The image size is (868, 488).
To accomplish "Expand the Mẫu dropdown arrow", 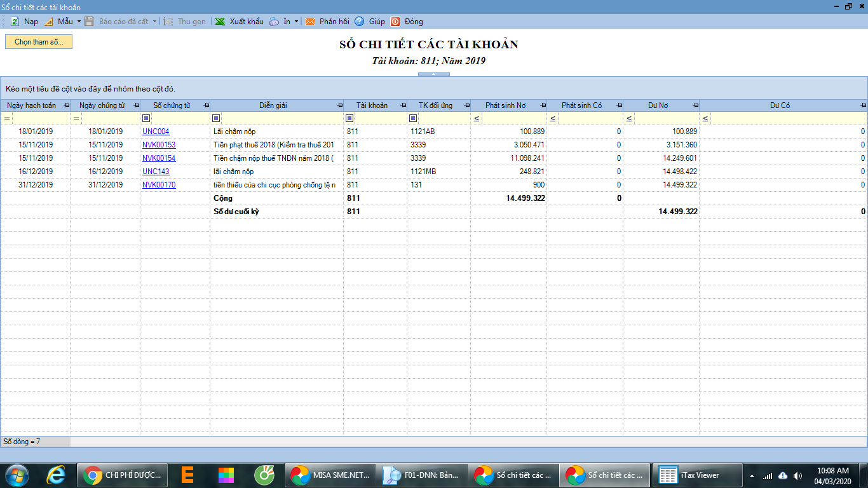I will point(79,22).
